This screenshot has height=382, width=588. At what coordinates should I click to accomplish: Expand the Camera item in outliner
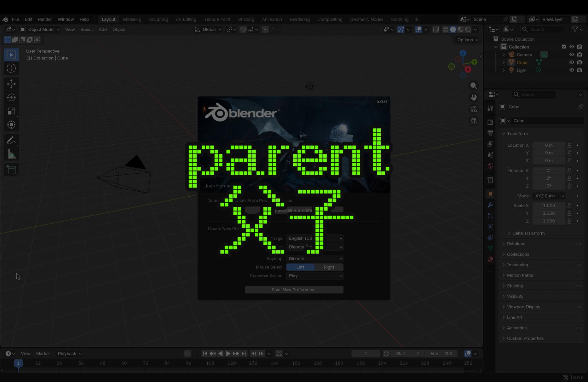[x=503, y=55]
